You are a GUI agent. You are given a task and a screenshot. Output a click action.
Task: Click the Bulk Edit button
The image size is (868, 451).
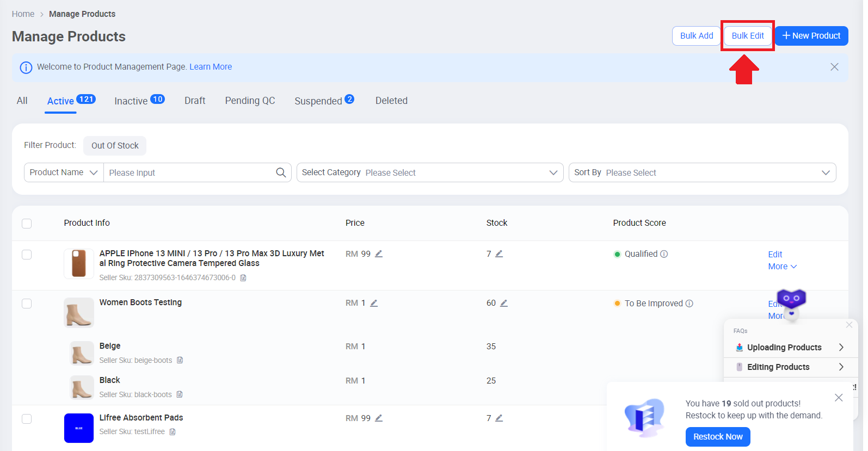tap(747, 36)
